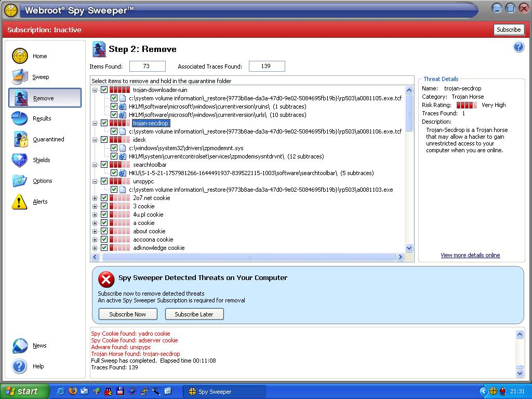532x399 pixels.
Task: Click the Associated Traces Found field
Action: (267, 66)
